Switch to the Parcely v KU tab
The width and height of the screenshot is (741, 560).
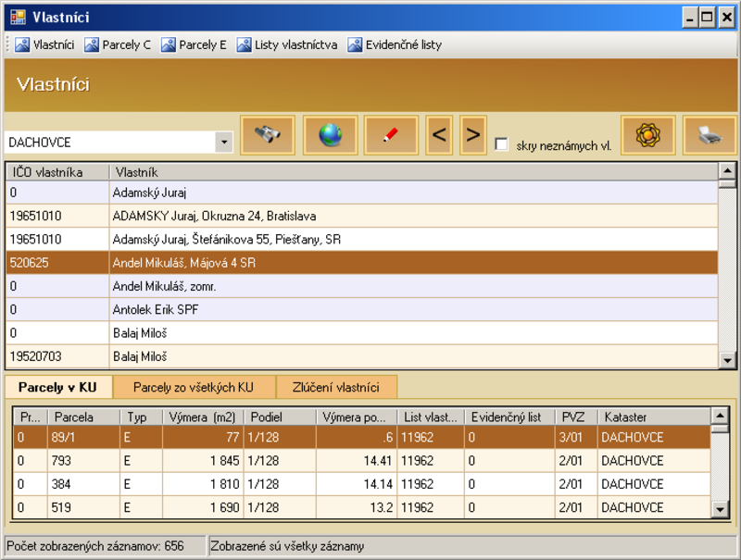57,388
